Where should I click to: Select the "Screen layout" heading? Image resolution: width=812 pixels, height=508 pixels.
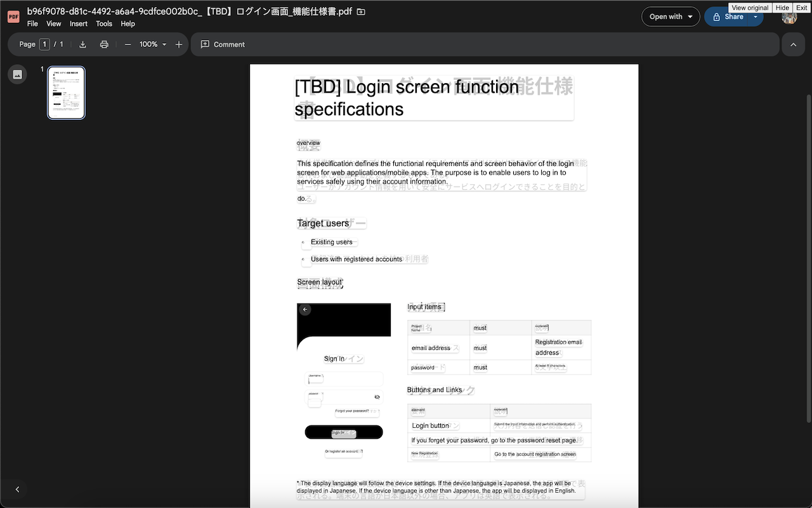320,282
